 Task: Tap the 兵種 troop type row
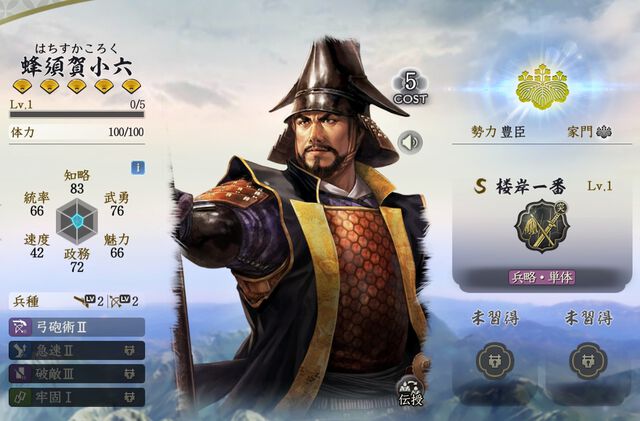pyautogui.click(x=77, y=301)
